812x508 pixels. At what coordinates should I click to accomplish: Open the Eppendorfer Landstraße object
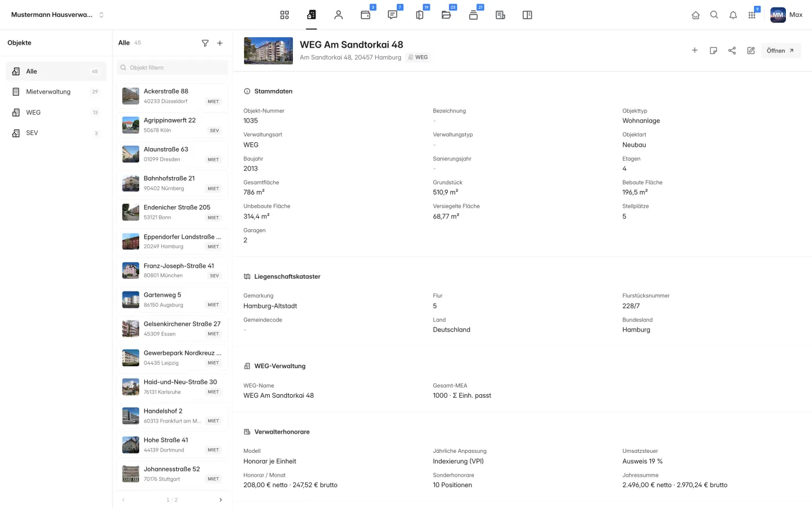click(x=172, y=241)
